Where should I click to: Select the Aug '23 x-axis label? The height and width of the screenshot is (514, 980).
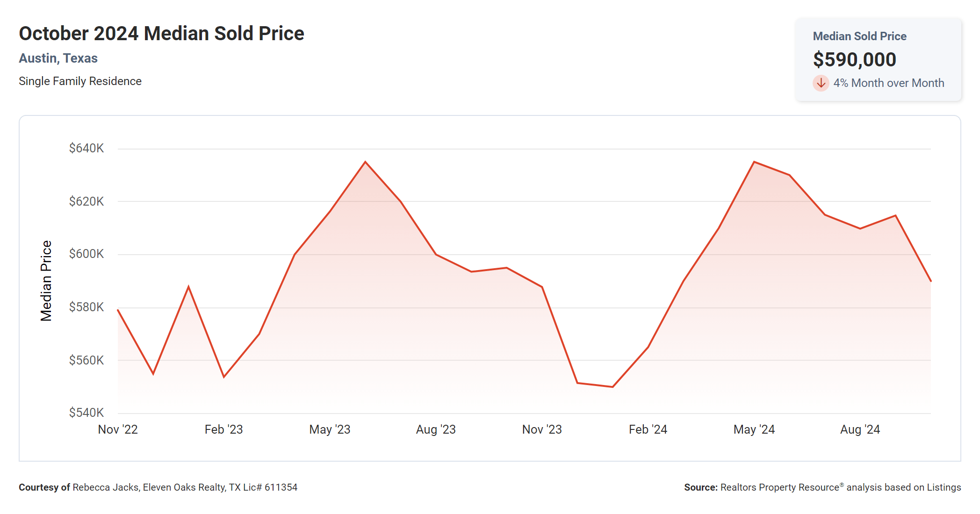pyautogui.click(x=436, y=429)
